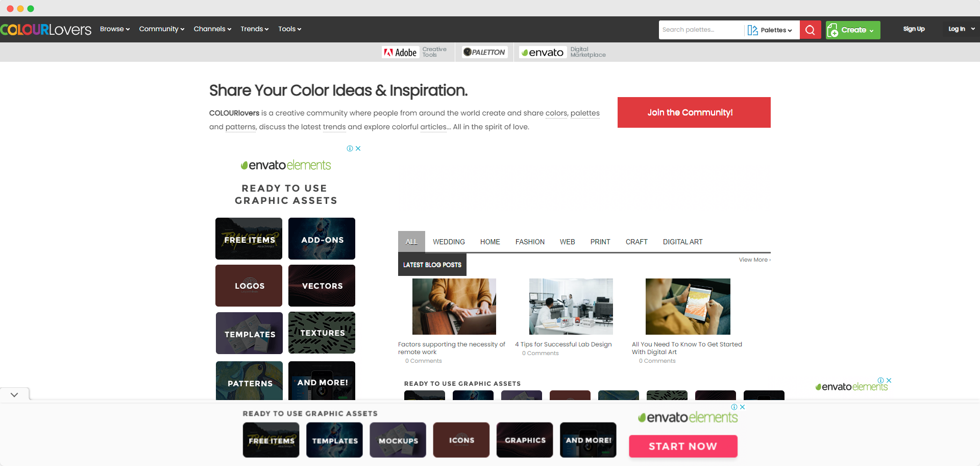This screenshot has height=466, width=980.
Task: Open '4 Tips for Successful Lab Design' title
Action: 563,344
